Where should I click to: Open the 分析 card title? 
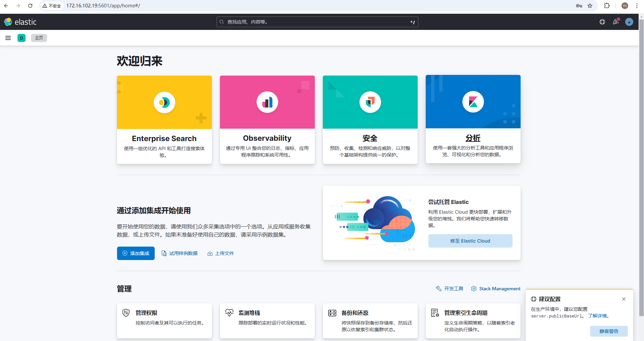point(473,138)
